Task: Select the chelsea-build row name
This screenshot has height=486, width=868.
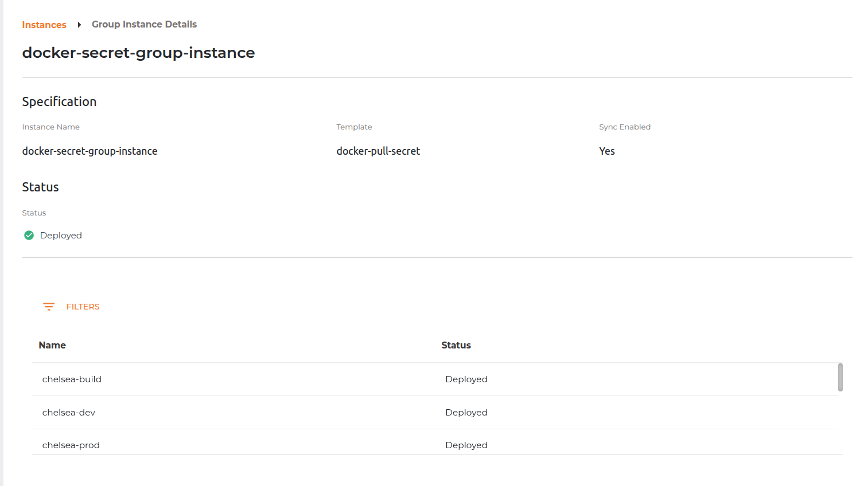Action: pyautogui.click(x=72, y=379)
